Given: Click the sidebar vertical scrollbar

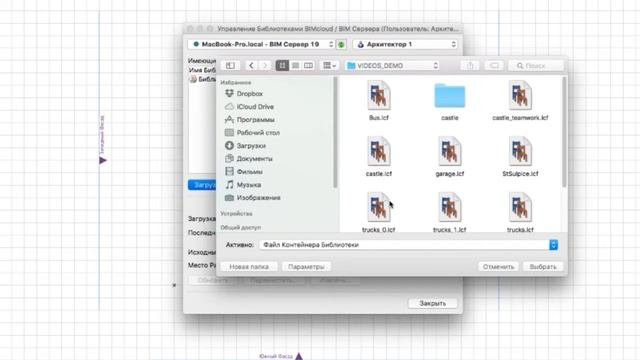Looking at the screenshot, I should (x=336, y=132).
